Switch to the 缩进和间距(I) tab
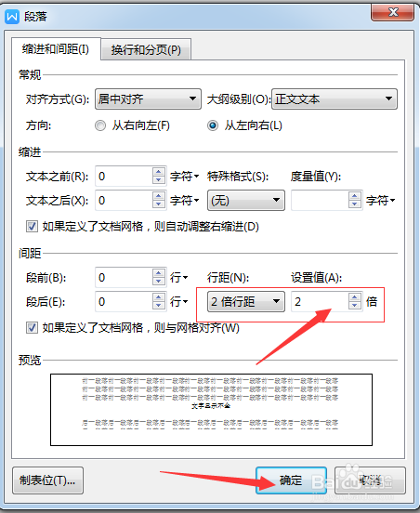 [x=56, y=49]
